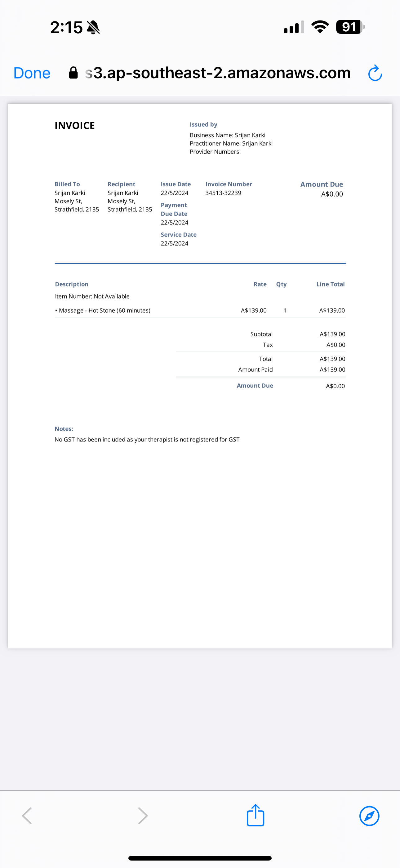Go forward with the right chevron
Image resolution: width=400 pixels, height=868 pixels.
(x=143, y=816)
